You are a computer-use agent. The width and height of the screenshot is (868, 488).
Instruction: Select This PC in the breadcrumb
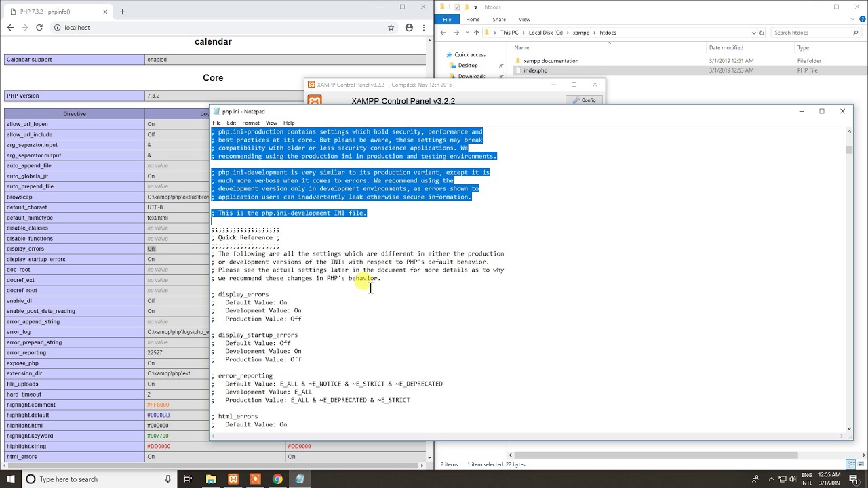coord(509,33)
